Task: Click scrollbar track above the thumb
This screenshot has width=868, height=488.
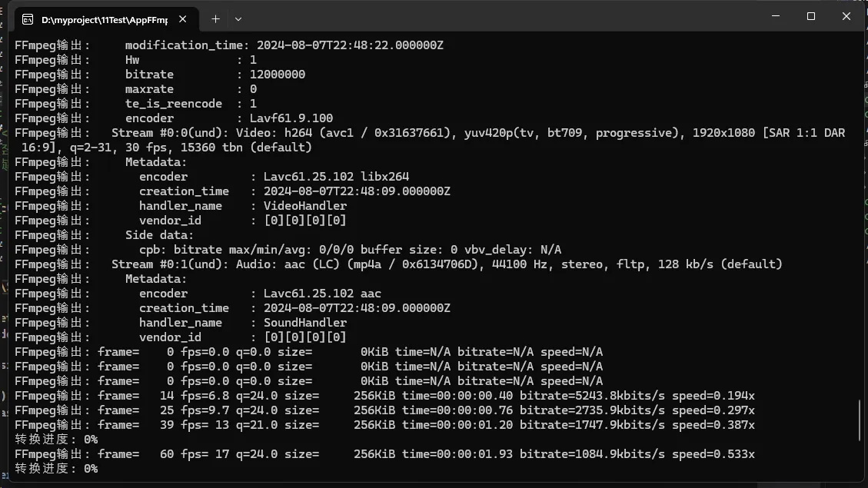Action: [x=860, y=231]
